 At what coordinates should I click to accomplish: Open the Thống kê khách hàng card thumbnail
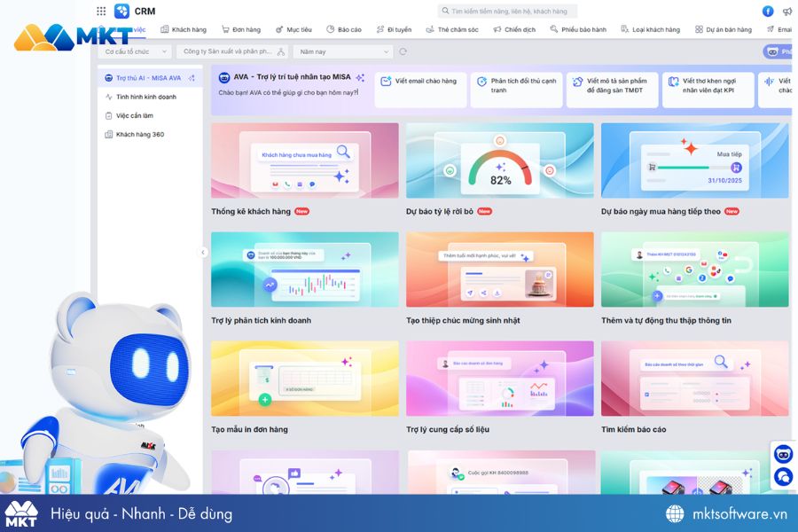[x=305, y=160]
